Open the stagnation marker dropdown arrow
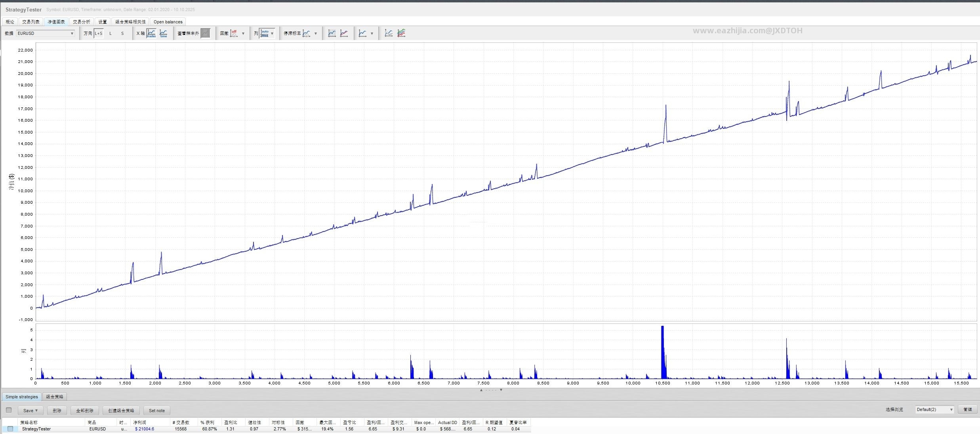This screenshot has height=434, width=980. (x=316, y=34)
